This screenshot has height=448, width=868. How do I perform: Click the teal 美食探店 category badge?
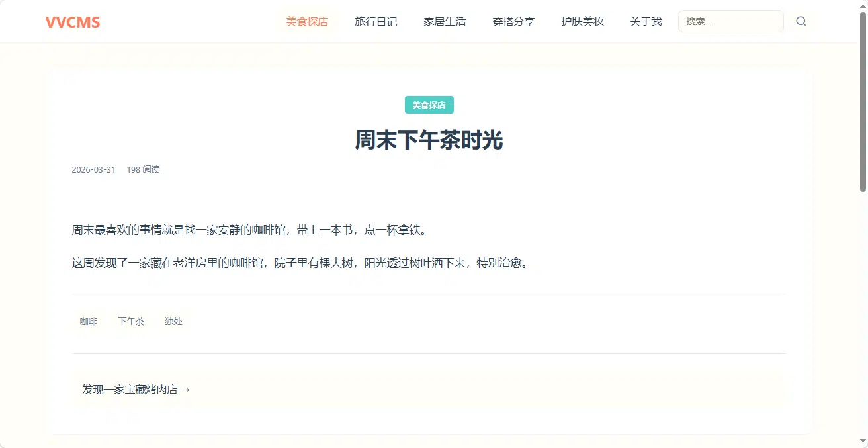[x=429, y=105]
